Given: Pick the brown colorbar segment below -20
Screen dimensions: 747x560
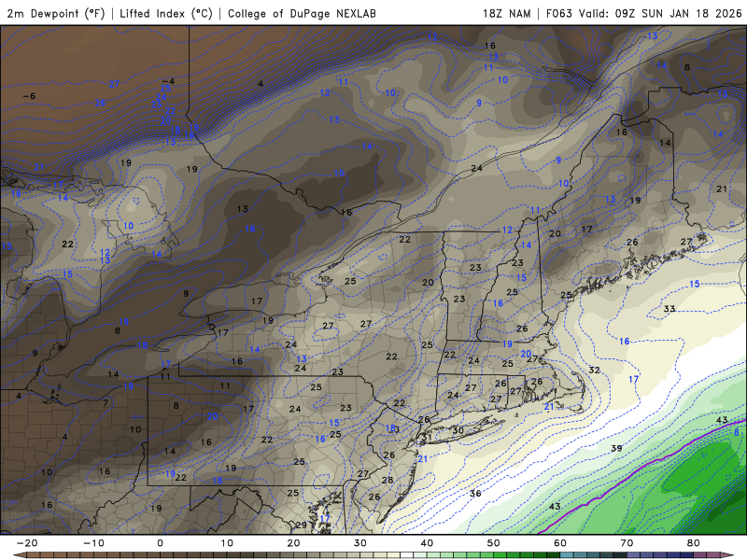Looking at the screenshot, I should 20,555.
